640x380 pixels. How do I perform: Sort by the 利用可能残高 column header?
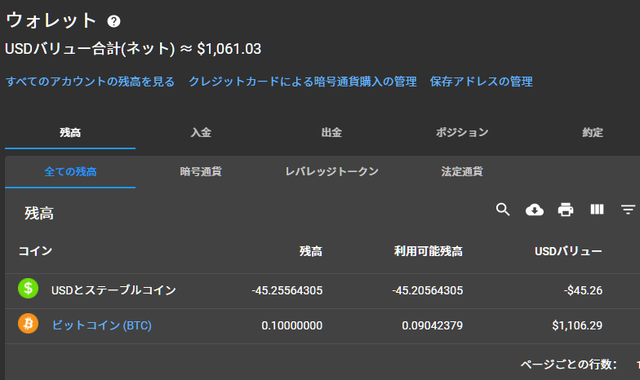tap(428, 251)
